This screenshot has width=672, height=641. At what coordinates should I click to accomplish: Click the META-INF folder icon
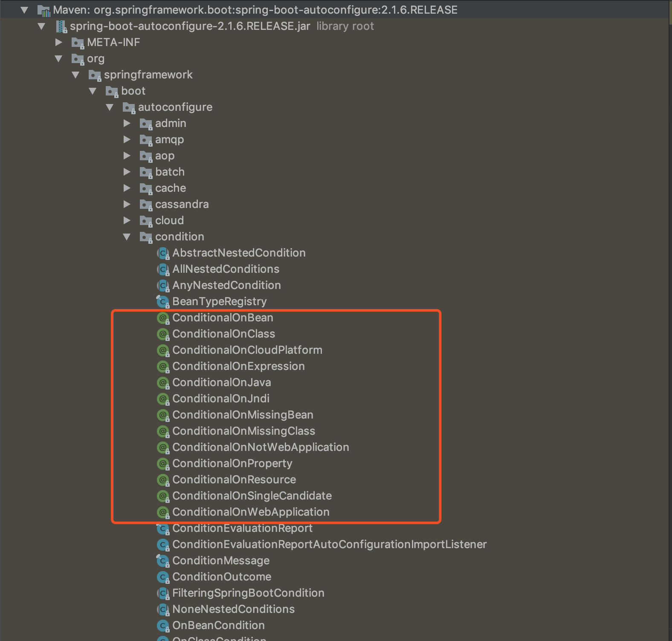[x=78, y=43]
